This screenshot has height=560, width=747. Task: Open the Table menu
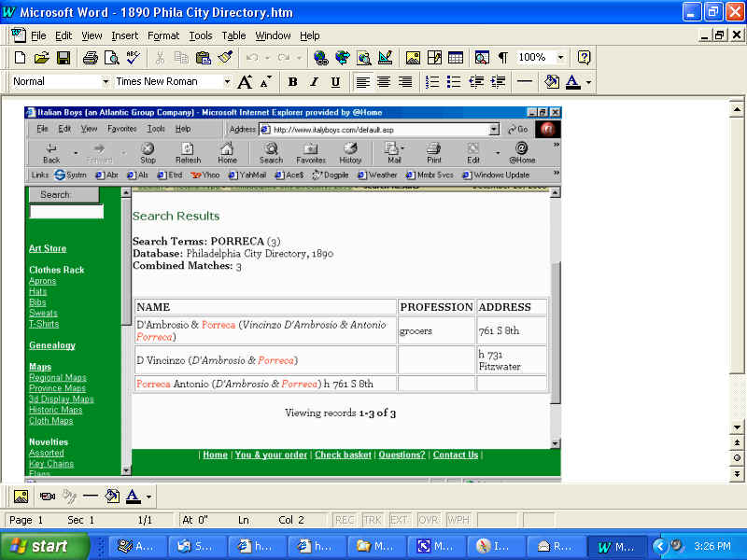click(233, 35)
